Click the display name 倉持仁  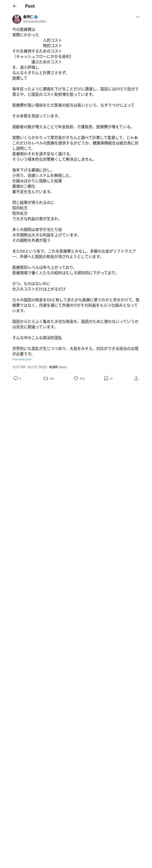coord(28,16)
